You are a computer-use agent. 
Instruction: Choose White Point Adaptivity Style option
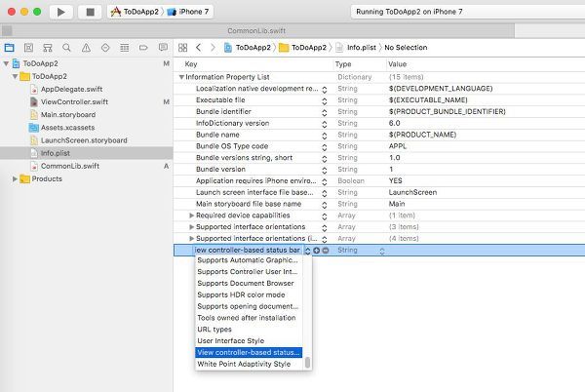point(249,365)
